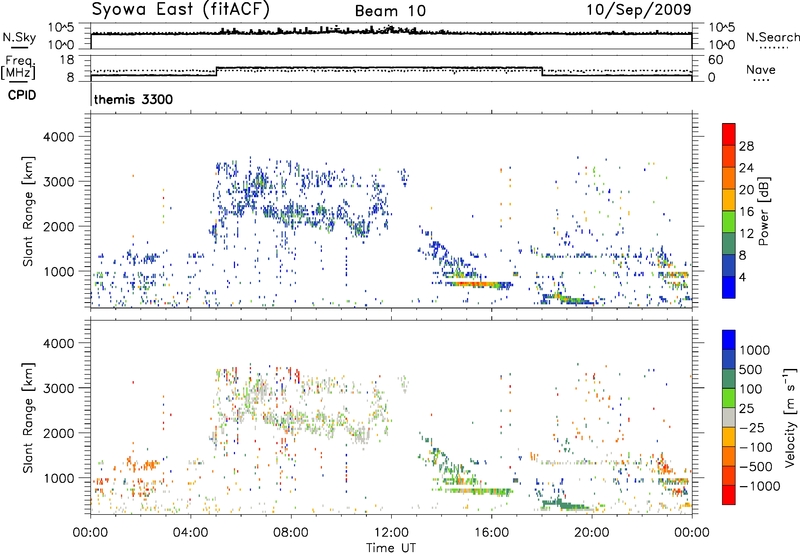The image size is (800, 554).
Task: Click the "Velocity [m s⁻¹]" color bar label
Action: 790,417
